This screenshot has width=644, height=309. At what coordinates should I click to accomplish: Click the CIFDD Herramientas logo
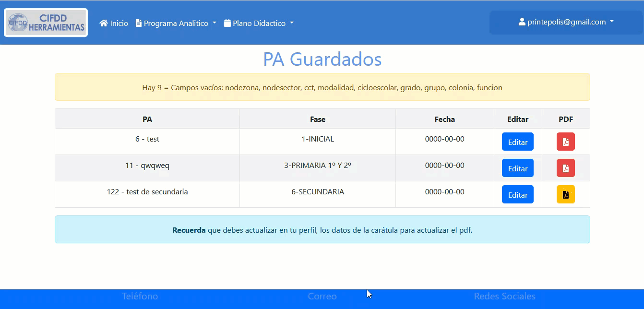[x=46, y=23]
